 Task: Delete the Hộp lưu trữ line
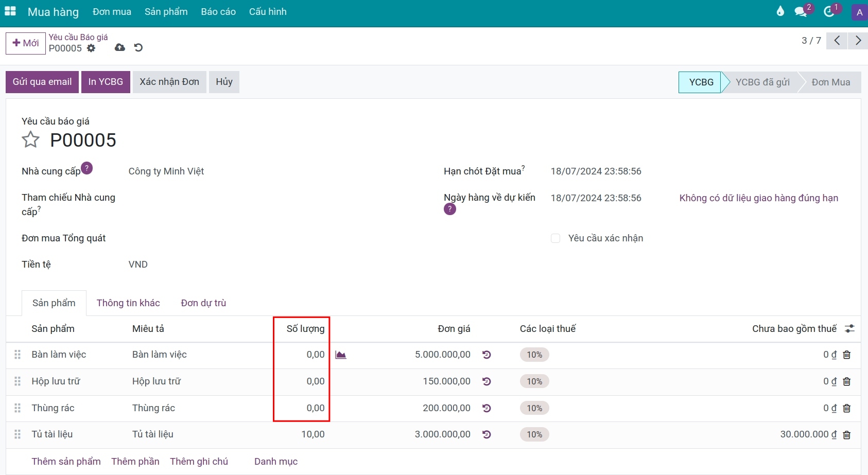847,381
